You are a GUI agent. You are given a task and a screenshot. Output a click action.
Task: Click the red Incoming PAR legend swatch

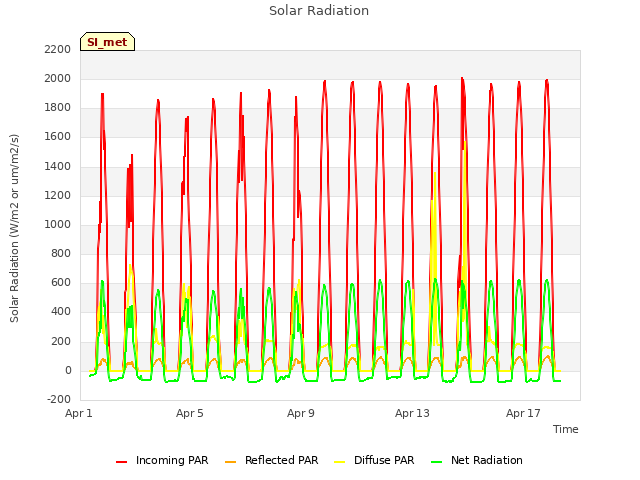[x=121, y=462]
